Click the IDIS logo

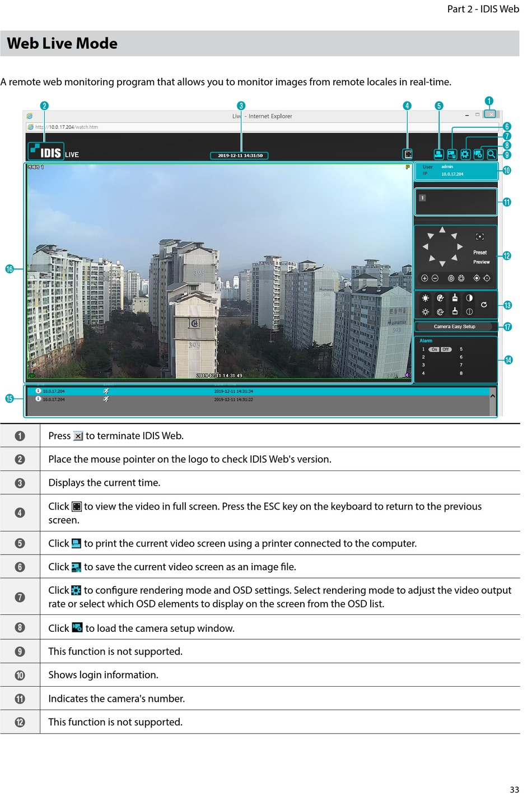(x=45, y=151)
